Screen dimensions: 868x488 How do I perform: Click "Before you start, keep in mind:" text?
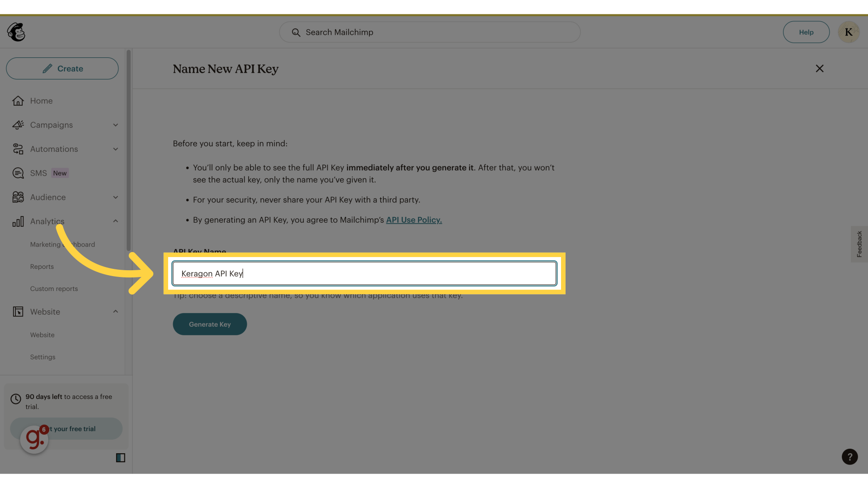pos(230,144)
